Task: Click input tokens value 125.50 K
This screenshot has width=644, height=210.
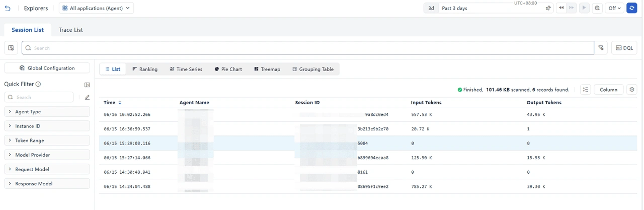Action: point(422,158)
